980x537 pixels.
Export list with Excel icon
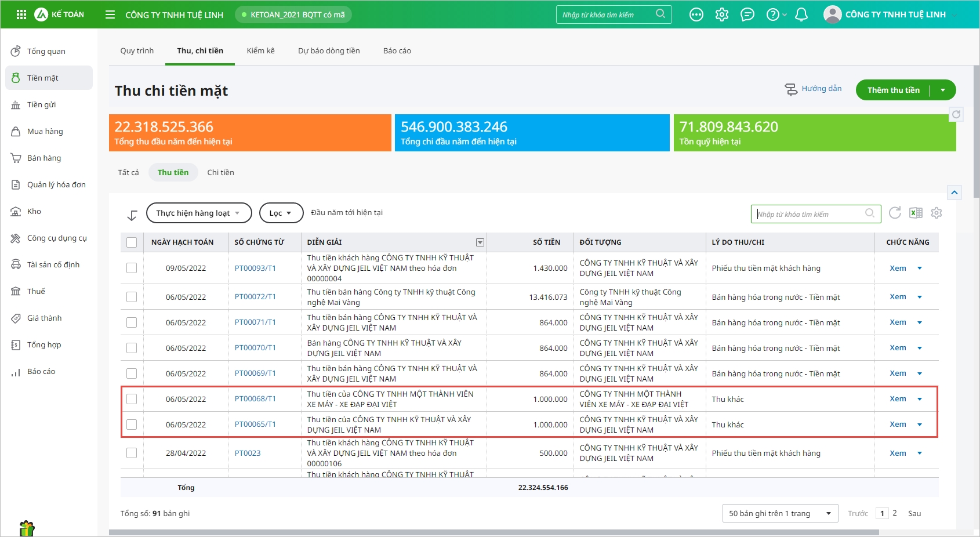click(x=916, y=213)
